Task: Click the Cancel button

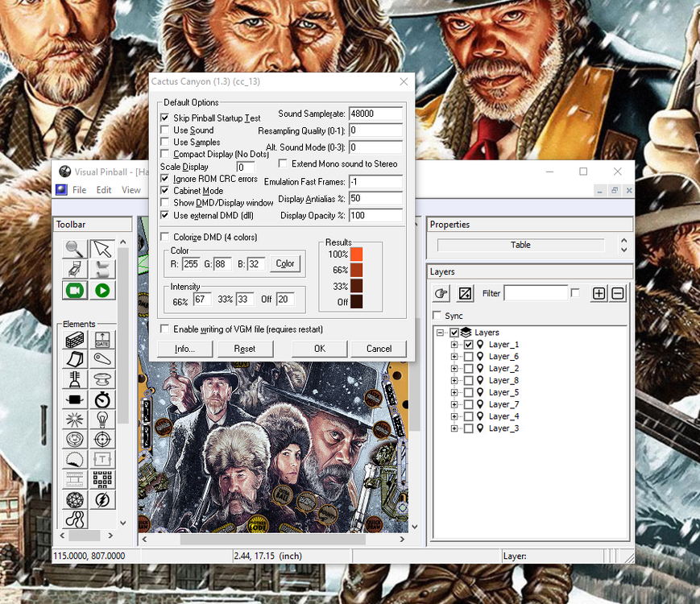Action: tap(379, 349)
